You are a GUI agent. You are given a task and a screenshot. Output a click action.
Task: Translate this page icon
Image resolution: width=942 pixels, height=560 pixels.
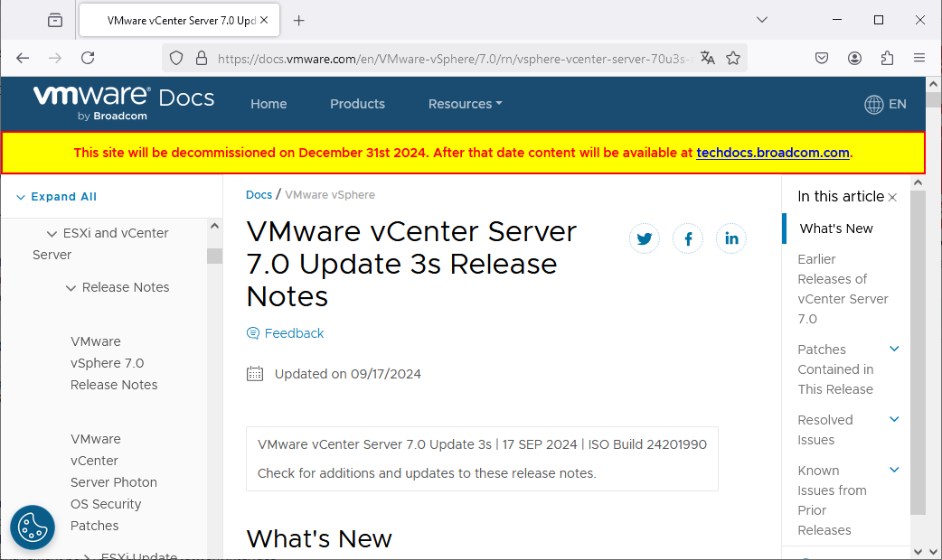708,58
